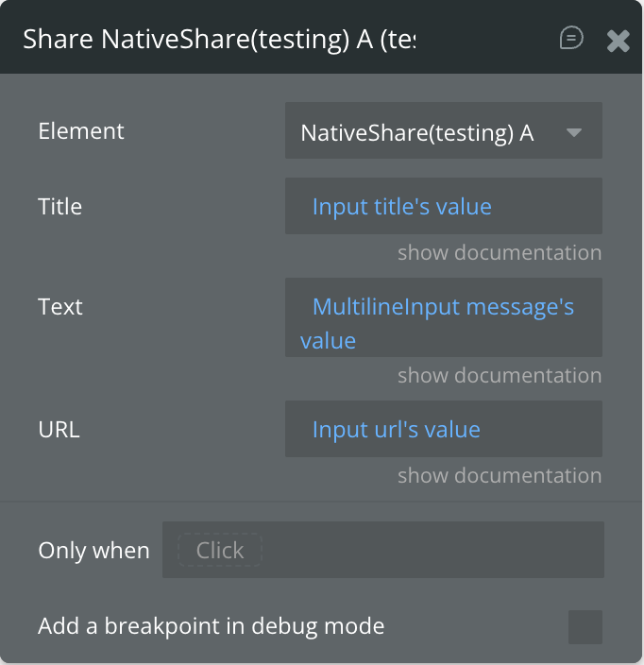Show documentation for the Text field

pos(500,376)
